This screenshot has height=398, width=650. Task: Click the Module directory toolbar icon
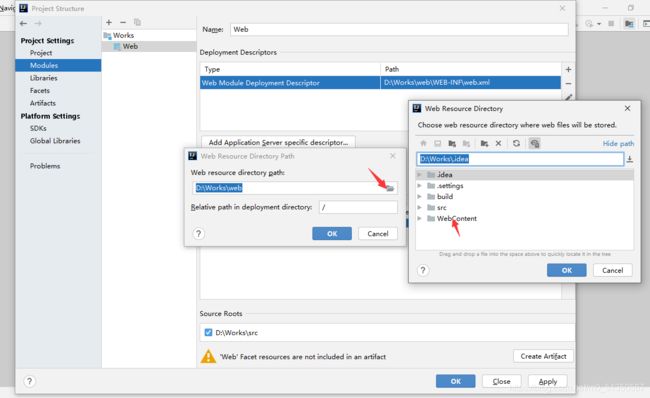pos(466,143)
